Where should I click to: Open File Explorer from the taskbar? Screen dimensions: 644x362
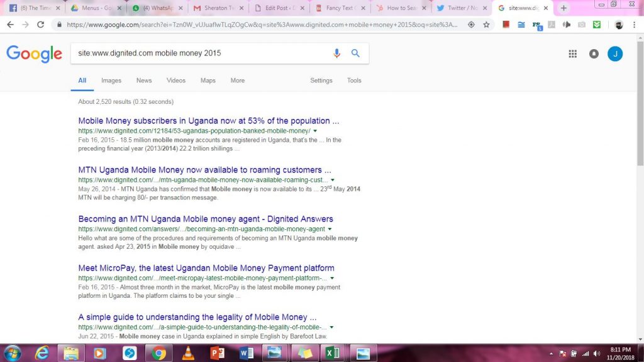[71, 353]
